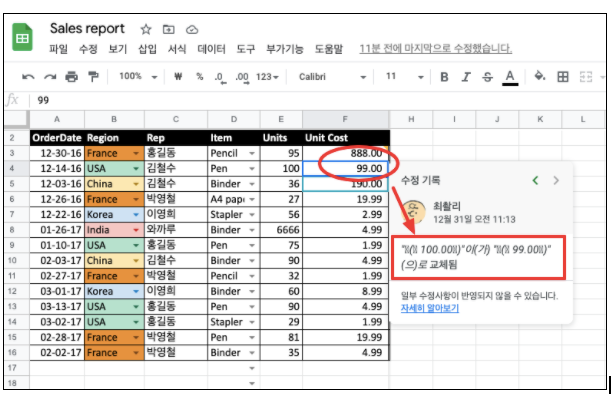Open the cloud save status icon
Image resolution: width=616 pixels, height=398 pixels.
tap(192, 29)
